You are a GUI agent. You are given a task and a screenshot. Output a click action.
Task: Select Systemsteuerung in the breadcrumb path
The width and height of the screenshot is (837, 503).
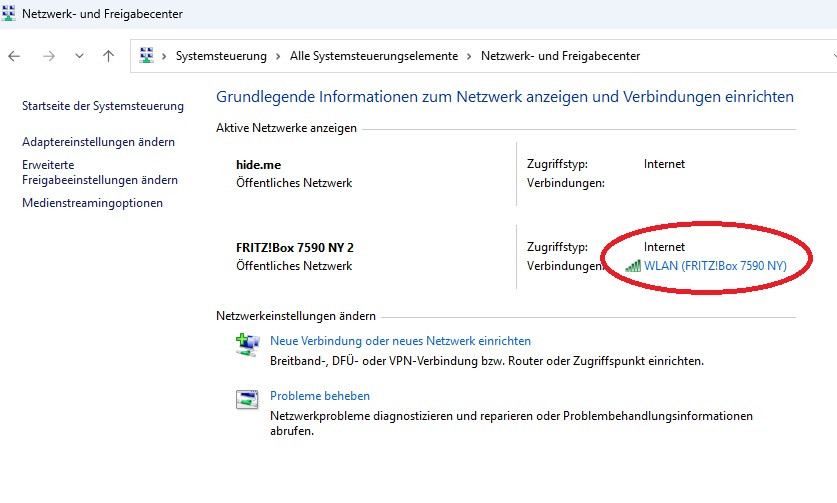(x=221, y=56)
